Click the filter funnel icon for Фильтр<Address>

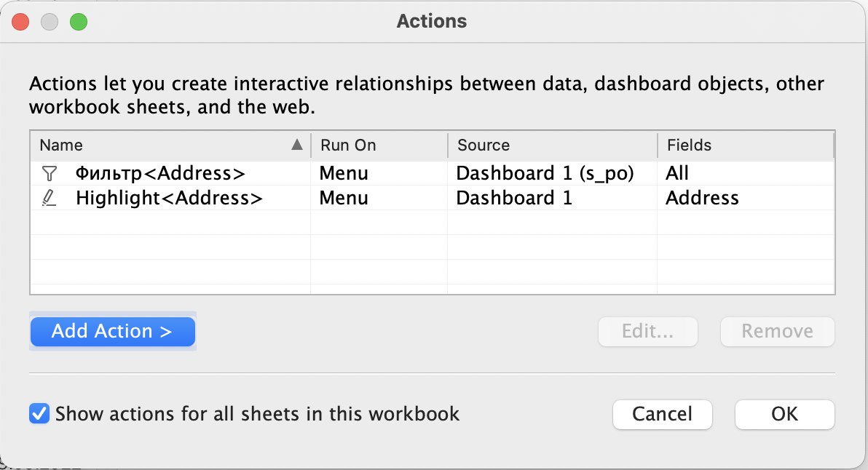coord(50,174)
